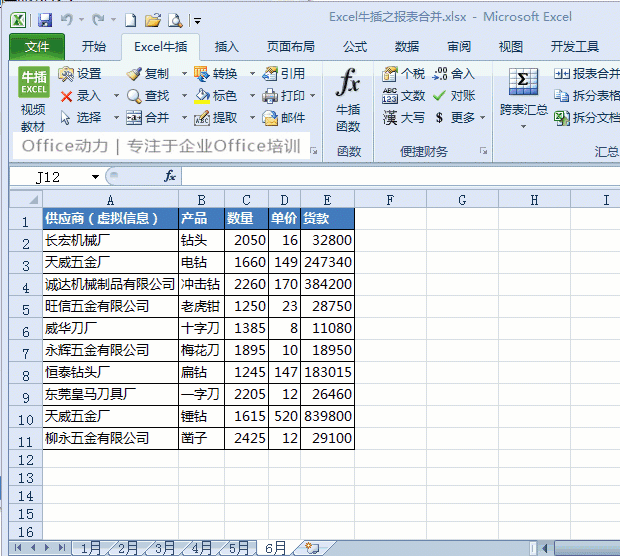Select column F header
Viewport: 620px width, 556px height.
(390, 199)
